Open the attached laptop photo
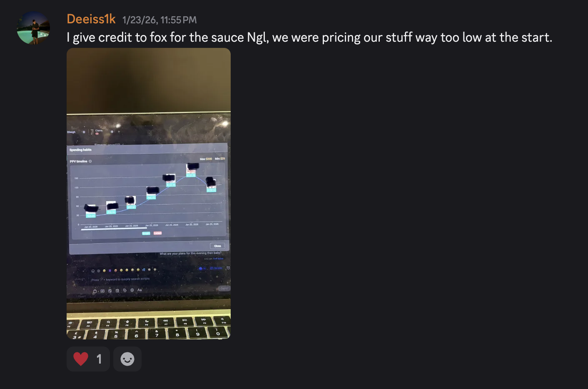This screenshot has width=588, height=389. click(x=149, y=193)
